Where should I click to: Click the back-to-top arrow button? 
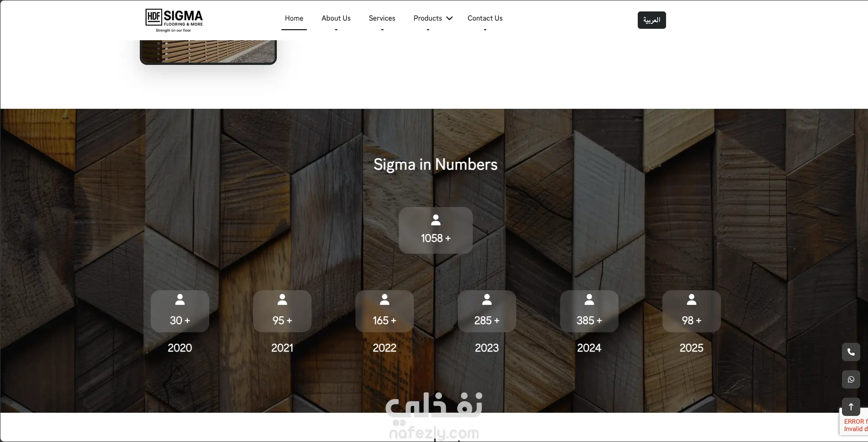851,407
